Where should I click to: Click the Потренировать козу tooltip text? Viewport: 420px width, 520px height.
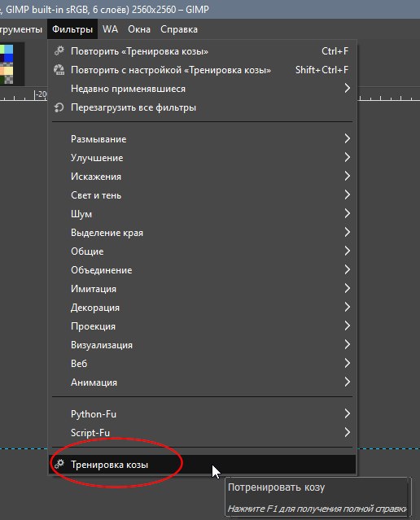coord(277,487)
